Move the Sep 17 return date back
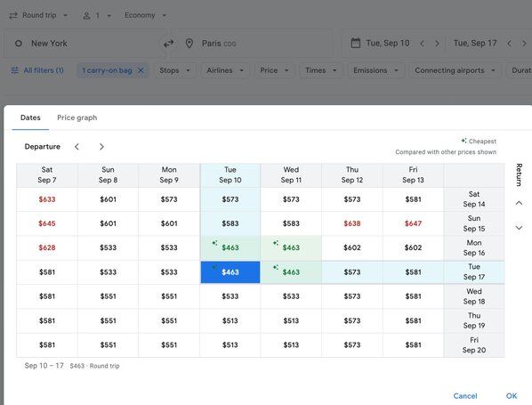 (509, 44)
